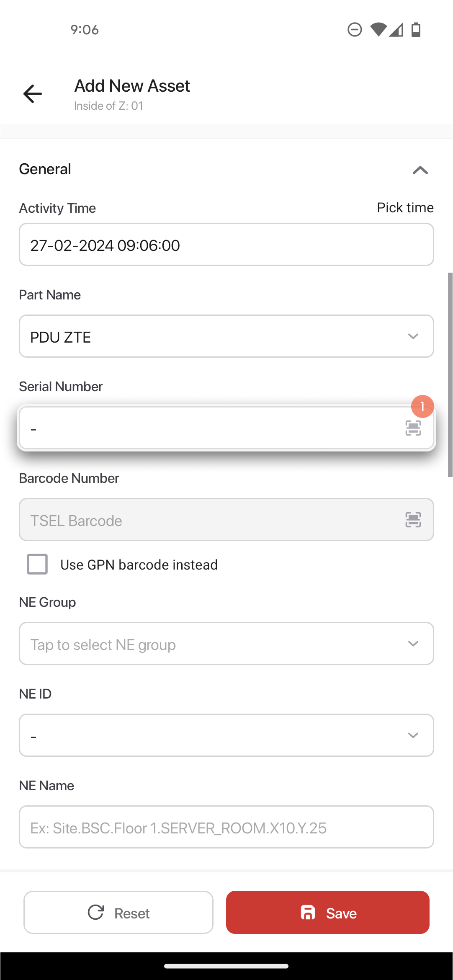Tap the battery icon in status bar

coord(416,30)
